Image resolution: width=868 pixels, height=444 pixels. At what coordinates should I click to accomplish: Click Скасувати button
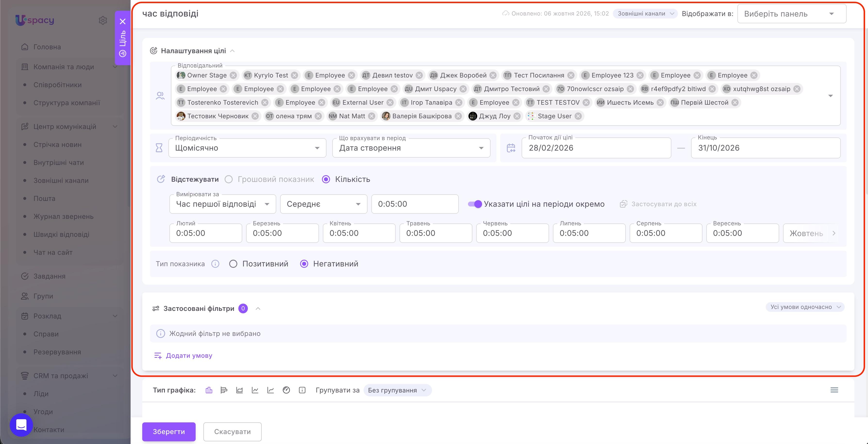tap(233, 432)
